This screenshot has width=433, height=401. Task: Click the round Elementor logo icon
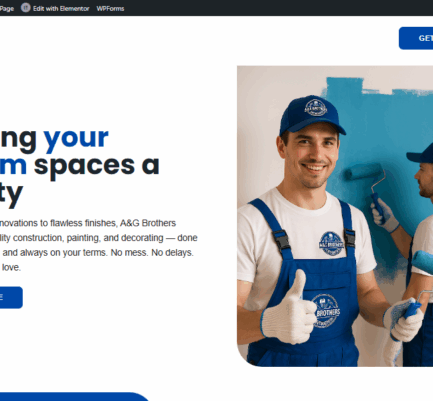click(26, 8)
